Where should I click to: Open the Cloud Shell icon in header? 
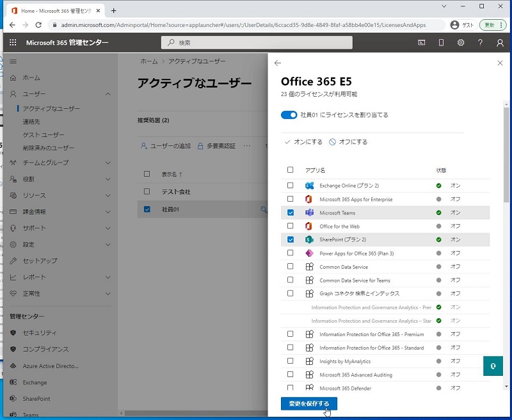click(422, 42)
